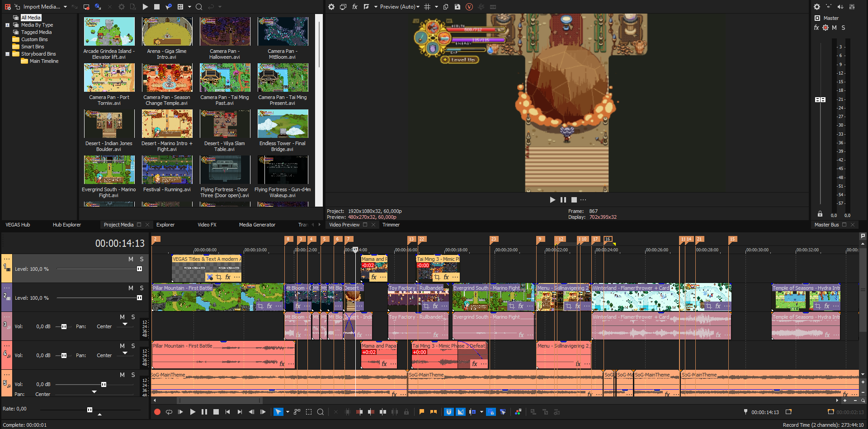868x429 pixels.
Task: Toggle loop playback in transport bar
Action: (169, 412)
